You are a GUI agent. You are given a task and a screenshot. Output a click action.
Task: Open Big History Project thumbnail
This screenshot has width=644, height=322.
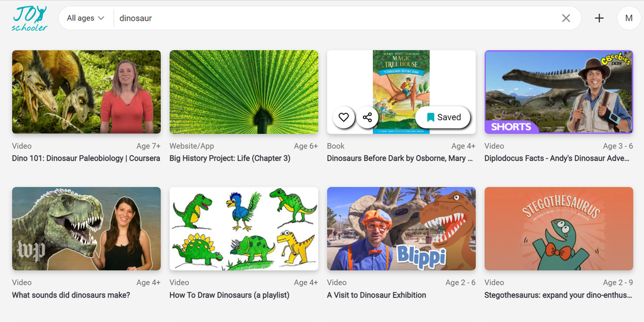244,92
